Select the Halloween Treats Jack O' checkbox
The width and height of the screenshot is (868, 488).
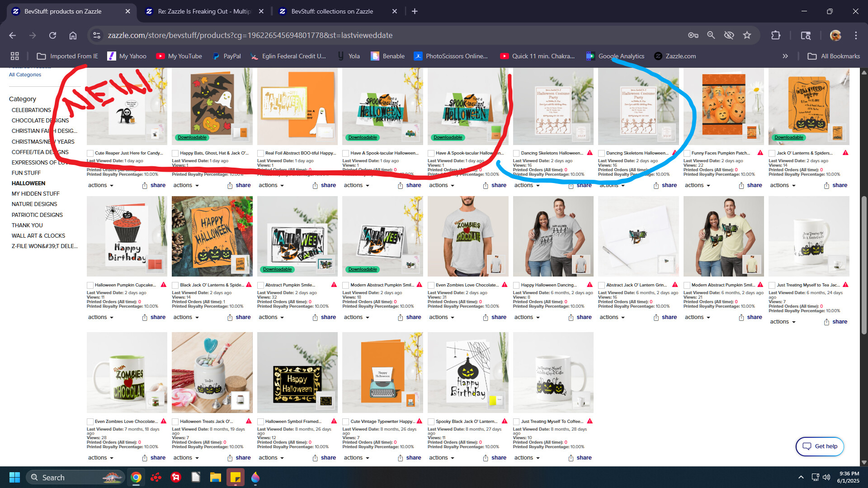click(x=175, y=422)
